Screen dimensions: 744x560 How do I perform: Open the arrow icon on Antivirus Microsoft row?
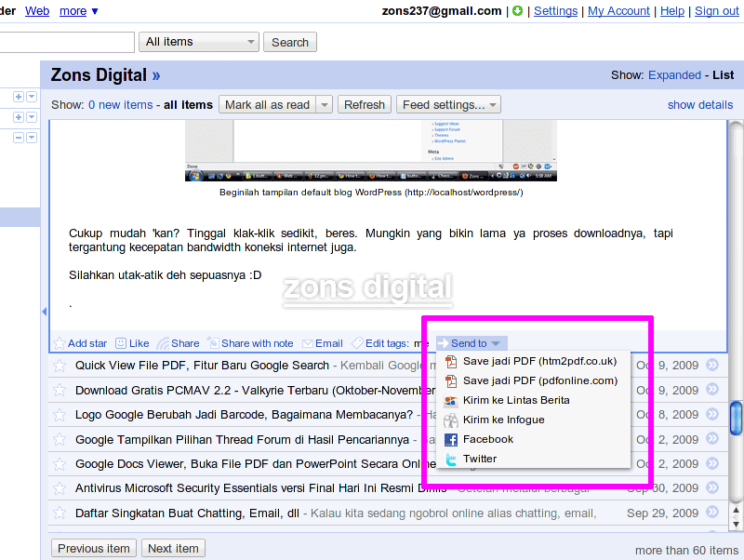[712, 487]
